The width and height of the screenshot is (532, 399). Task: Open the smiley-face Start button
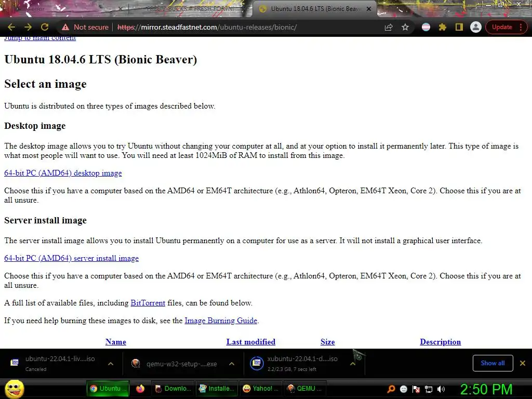point(15,389)
